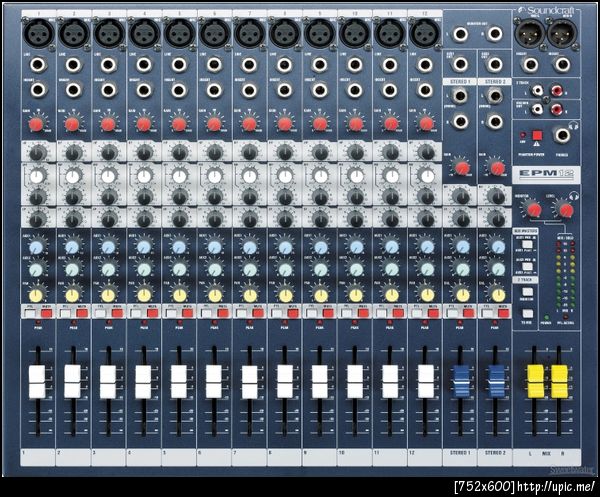Click the red headphones Level knob
Image resolution: width=600 pixels, height=497 pixels.
tap(566, 210)
